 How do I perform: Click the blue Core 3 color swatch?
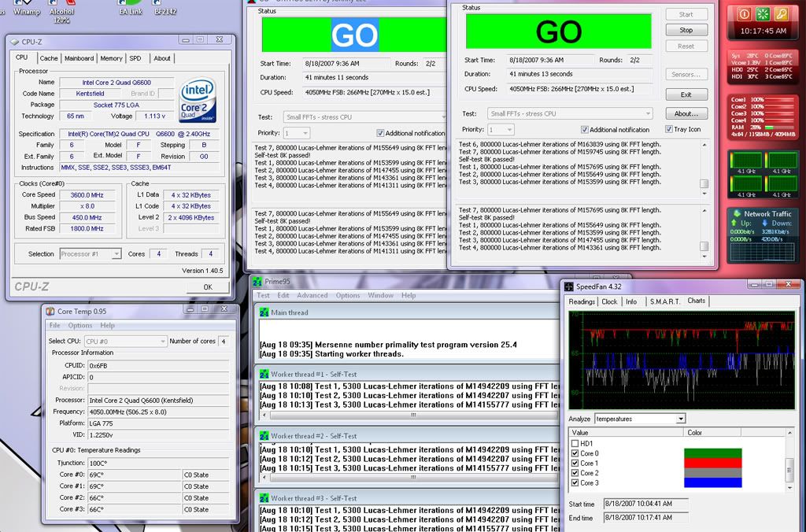[712, 482]
